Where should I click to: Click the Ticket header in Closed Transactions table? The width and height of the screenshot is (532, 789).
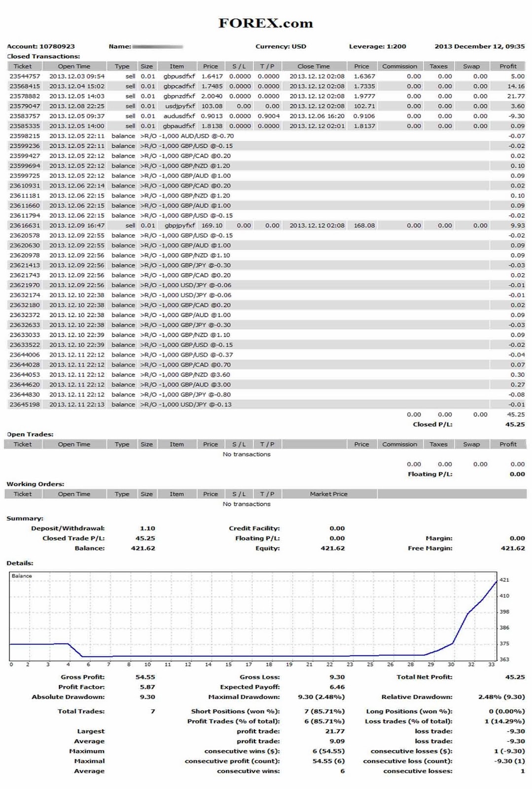coord(23,66)
